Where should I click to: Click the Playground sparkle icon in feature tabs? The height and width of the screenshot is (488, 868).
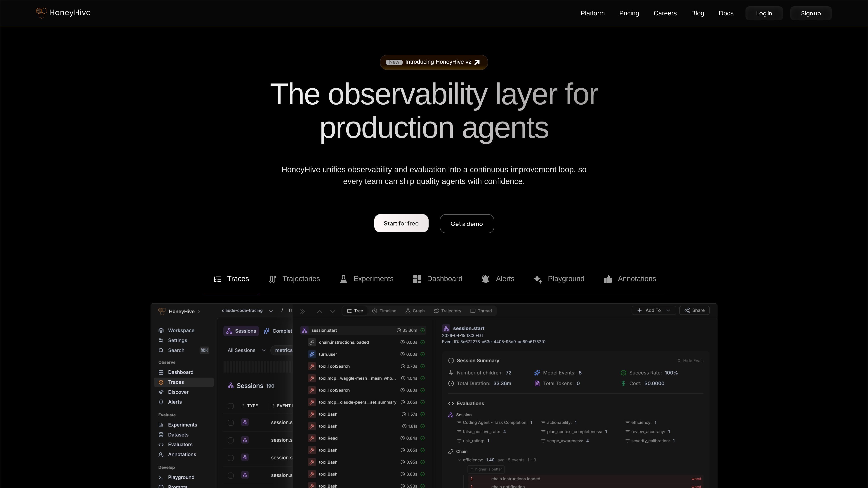click(538, 279)
